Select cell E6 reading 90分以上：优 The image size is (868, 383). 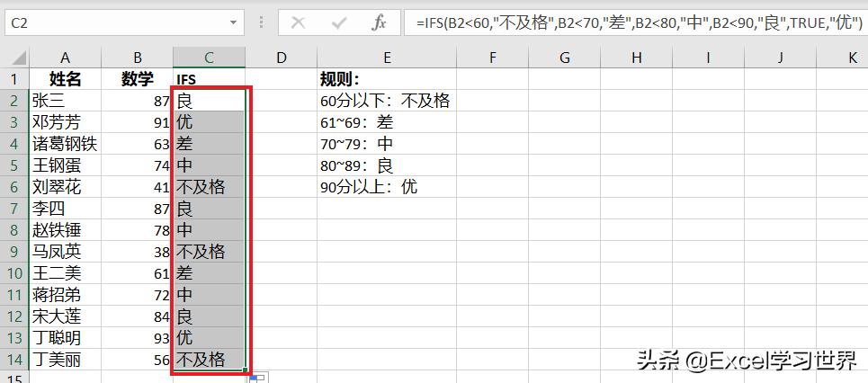pos(386,187)
